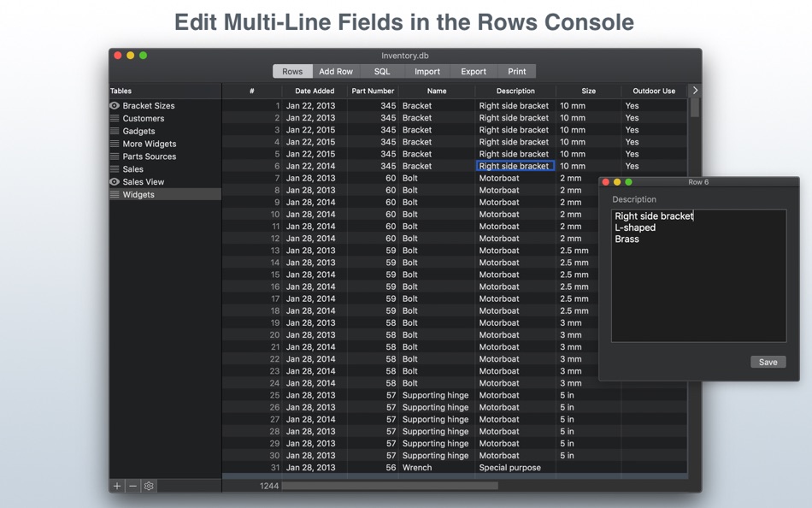Sort by the Date Added column header
Viewport: 812px width, 508px height.
pos(315,91)
